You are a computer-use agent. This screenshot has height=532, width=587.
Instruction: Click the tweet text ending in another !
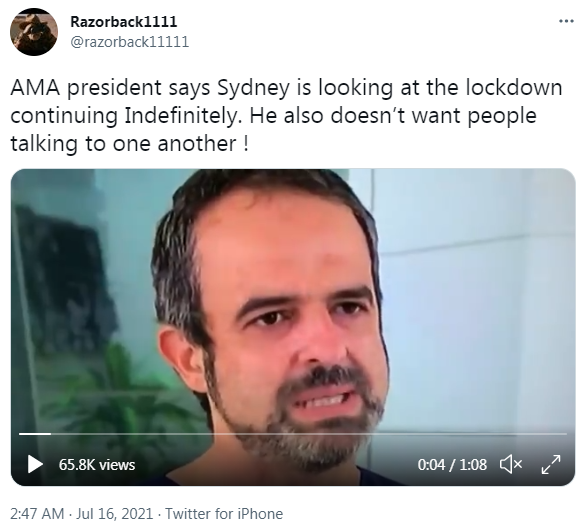(x=286, y=115)
